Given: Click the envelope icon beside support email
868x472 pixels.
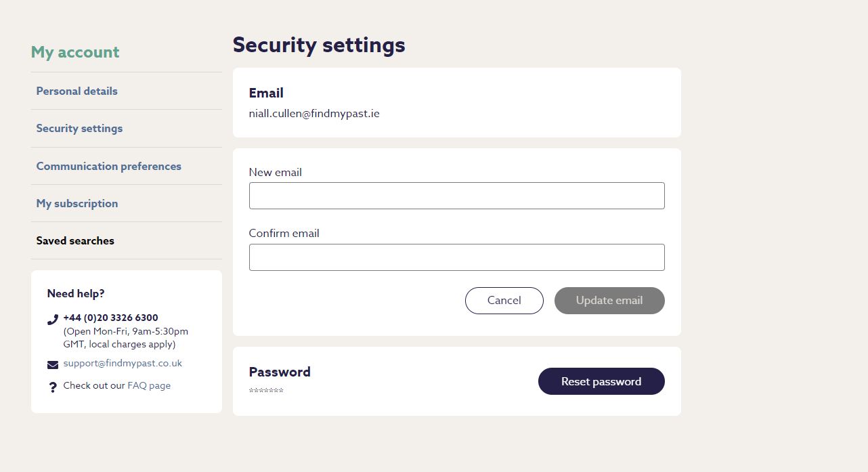Looking at the screenshot, I should point(53,365).
